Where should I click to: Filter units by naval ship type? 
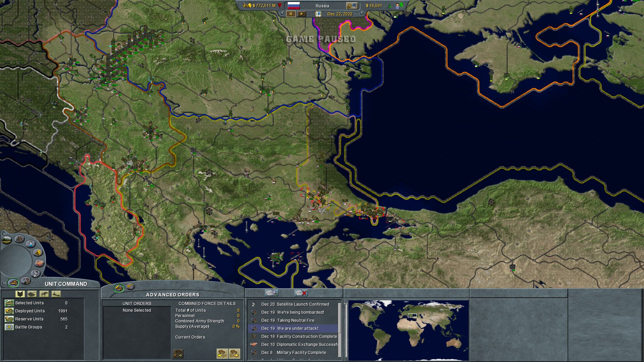pyautogui.click(x=56, y=294)
